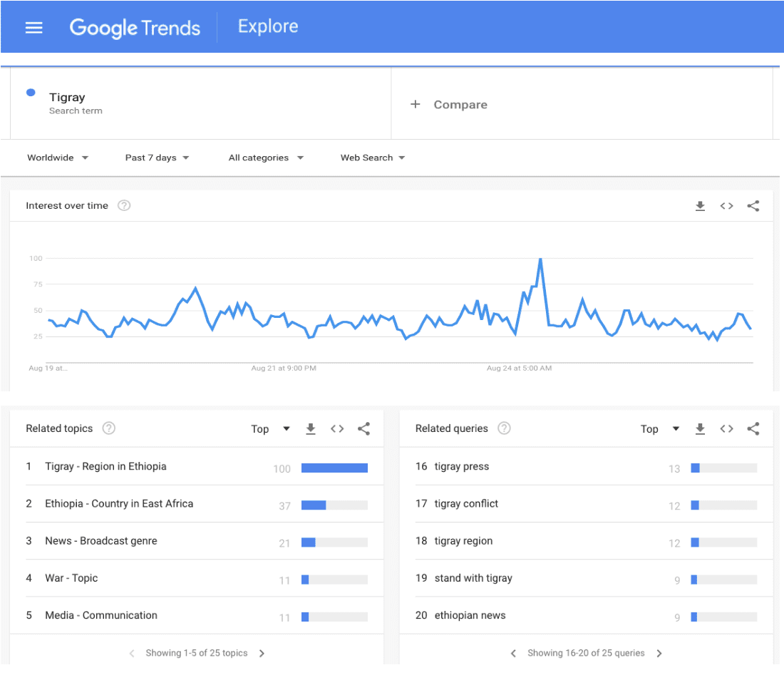784x700 pixels.
Task: Open help for Related topics
Action: click(x=109, y=428)
